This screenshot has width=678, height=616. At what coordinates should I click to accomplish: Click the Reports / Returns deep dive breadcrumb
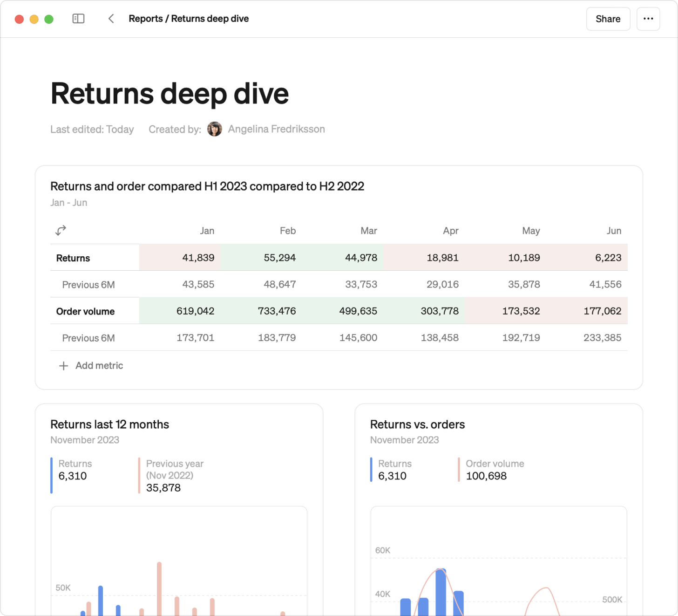click(x=189, y=19)
